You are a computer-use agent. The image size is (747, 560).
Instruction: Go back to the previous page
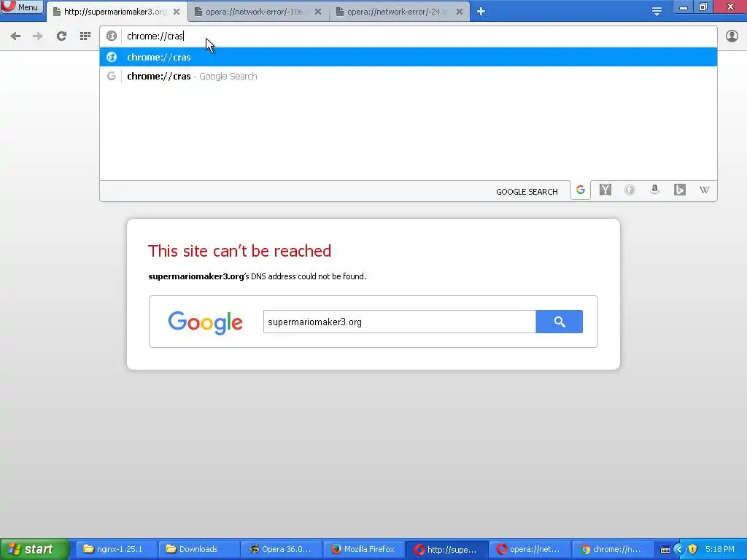coord(15,36)
